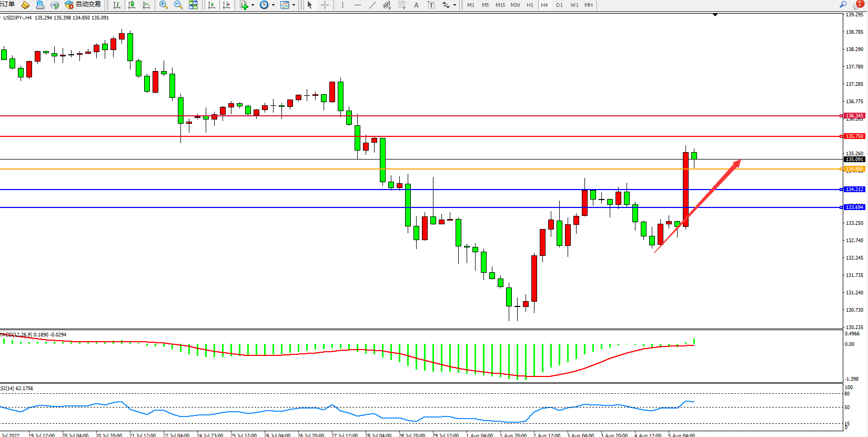This screenshot has width=868, height=437.
Task: Expand the chart templates dropdown arrow
Action: pos(294,5)
